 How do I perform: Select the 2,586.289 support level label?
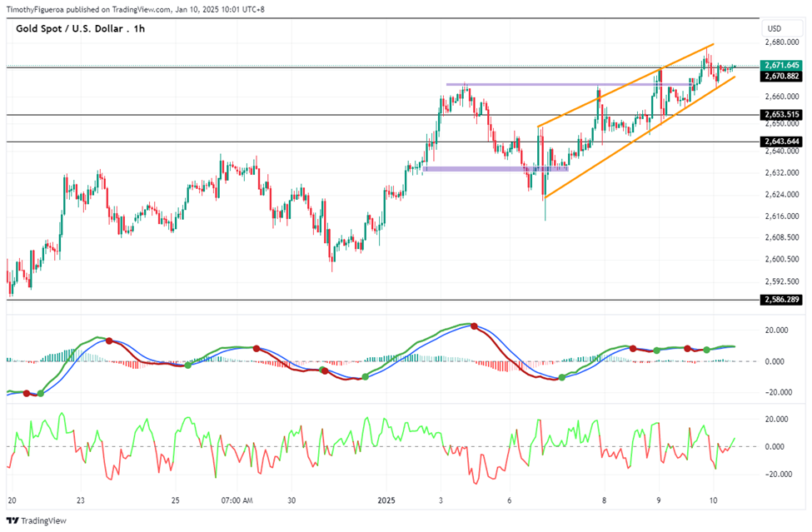click(782, 300)
